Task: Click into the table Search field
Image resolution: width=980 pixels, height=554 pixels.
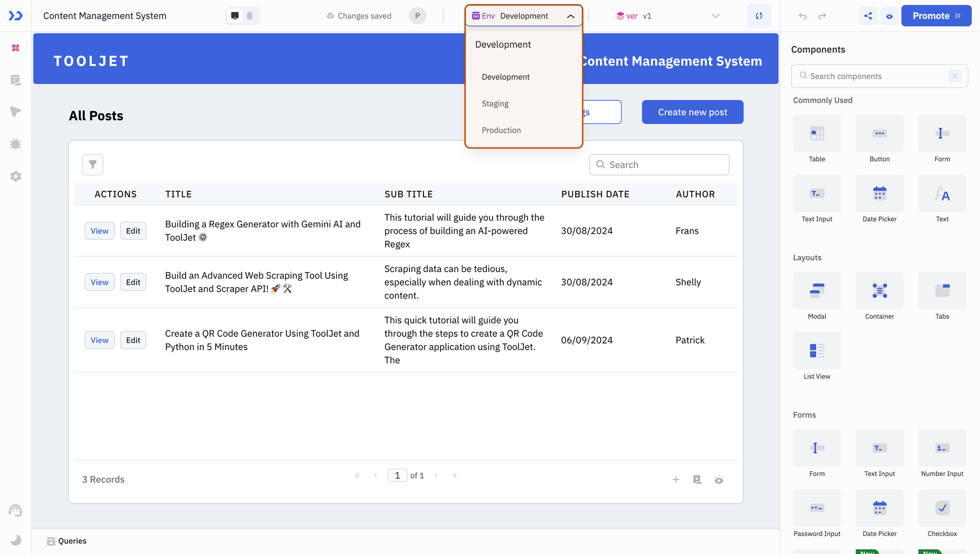Action: pos(659,164)
